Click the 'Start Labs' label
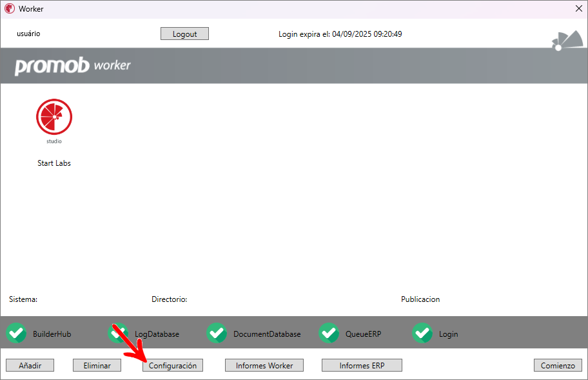Viewport: 588px width, 380px height. click(x=54, y=163)
